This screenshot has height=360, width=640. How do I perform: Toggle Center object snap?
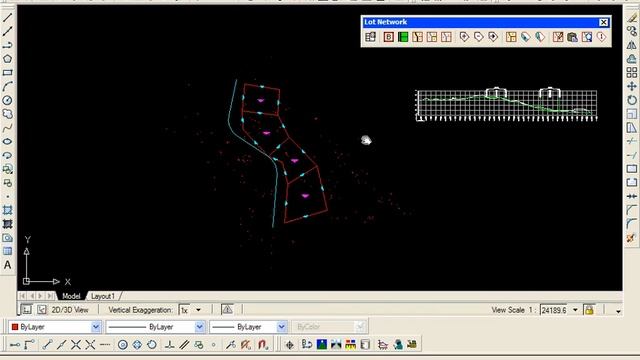click(x=122, y=345)
